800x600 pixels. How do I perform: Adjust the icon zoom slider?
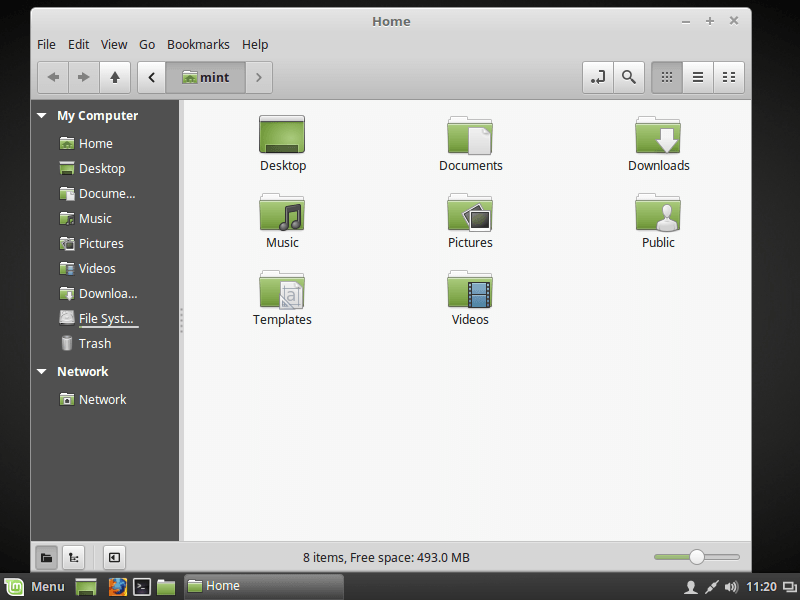[x=696, y=557]
